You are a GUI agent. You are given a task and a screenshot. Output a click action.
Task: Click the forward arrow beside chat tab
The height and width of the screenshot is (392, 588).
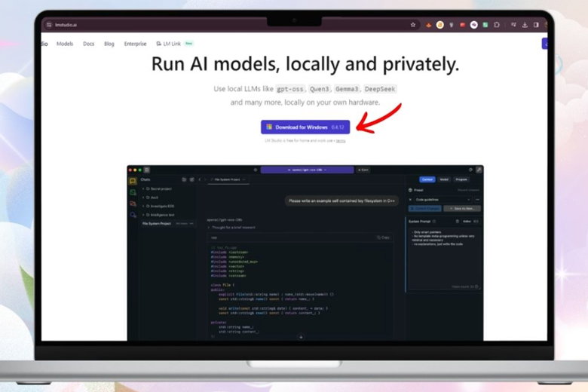(205, 179)
